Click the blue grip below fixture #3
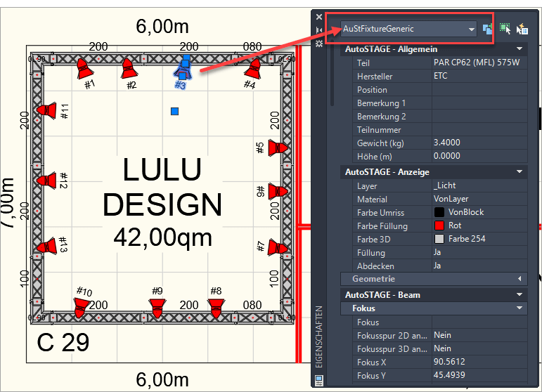Viewport: 542px width, 392px height. coord(175,111)
